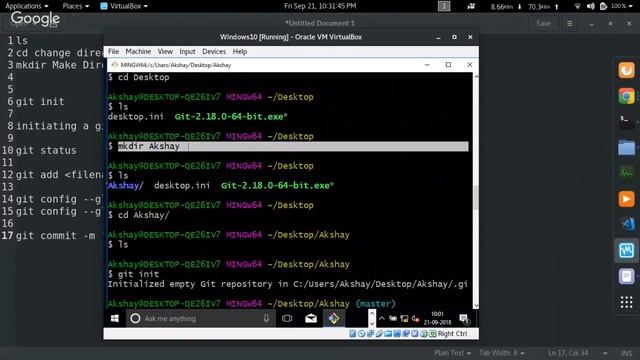The image size is (640, 360).
Task: Launch the orange media player dock icon
Action: (626, 199)
